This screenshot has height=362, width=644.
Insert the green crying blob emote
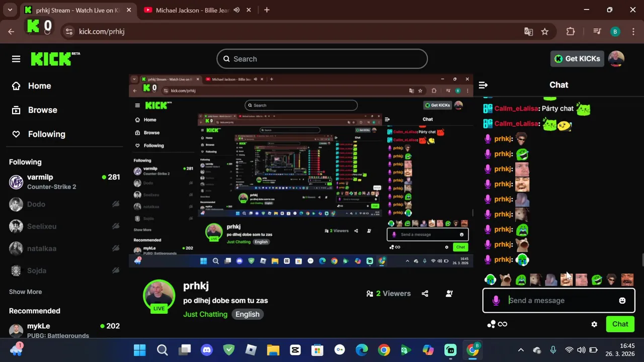pos(521,280)
